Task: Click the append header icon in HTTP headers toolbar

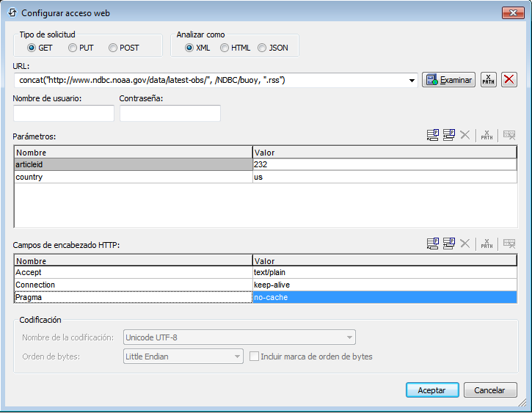Action: pos(433,244)
